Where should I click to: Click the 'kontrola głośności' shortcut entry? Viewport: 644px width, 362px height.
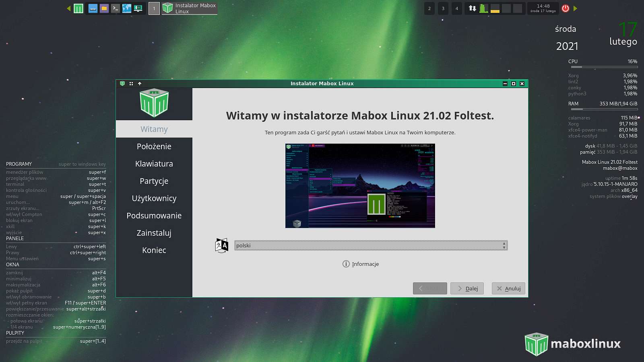coord(56,190)
